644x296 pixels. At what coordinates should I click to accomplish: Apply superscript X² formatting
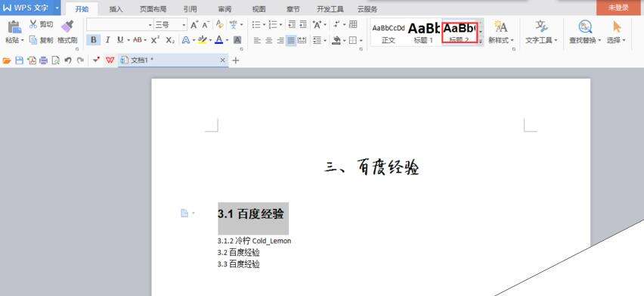click(155, 40)
